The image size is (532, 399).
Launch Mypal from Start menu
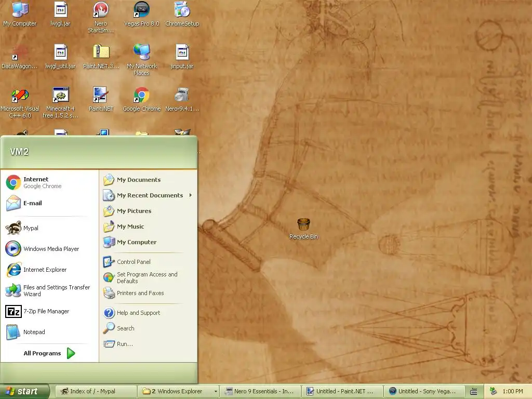coord(49,228)
